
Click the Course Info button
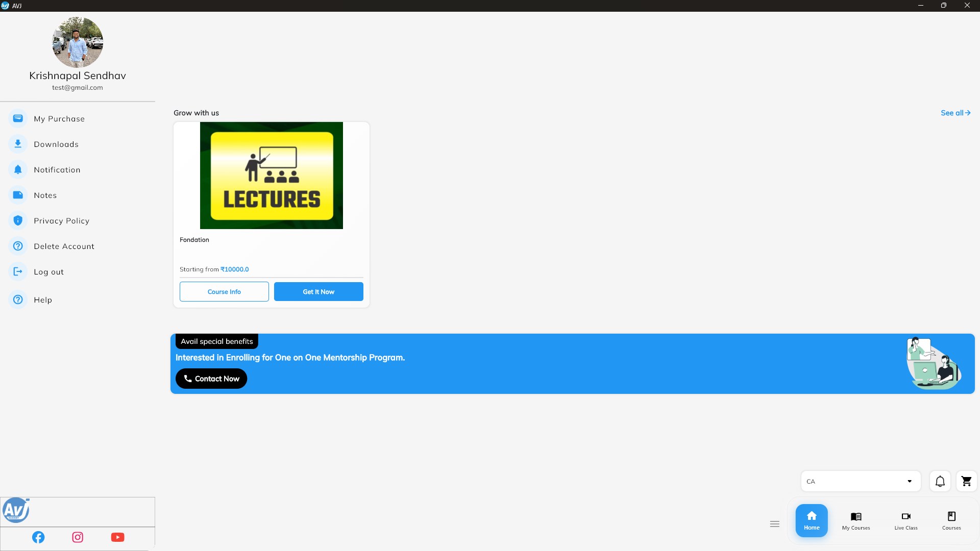tap(224, 292)
